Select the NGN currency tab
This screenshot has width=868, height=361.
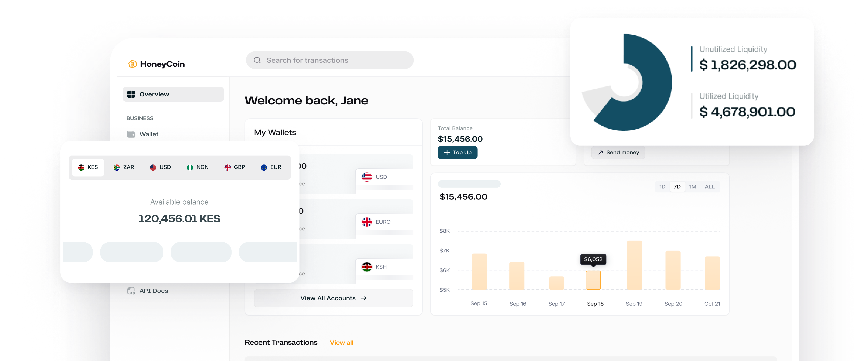pyautogui.click(x=198, y=167)
